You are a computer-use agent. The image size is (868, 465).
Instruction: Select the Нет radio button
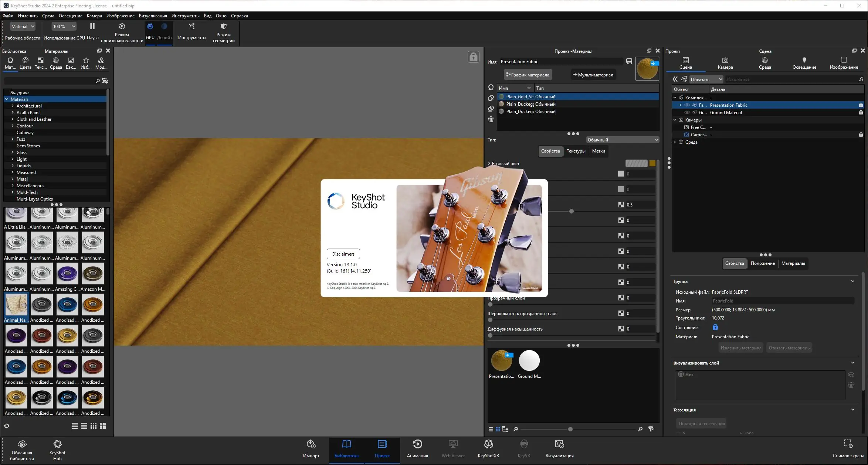point(681,375)
